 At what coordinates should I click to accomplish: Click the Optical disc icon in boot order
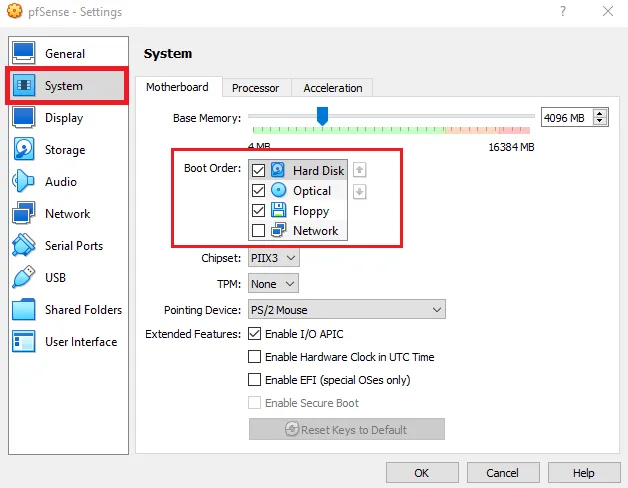click(278, 190)
